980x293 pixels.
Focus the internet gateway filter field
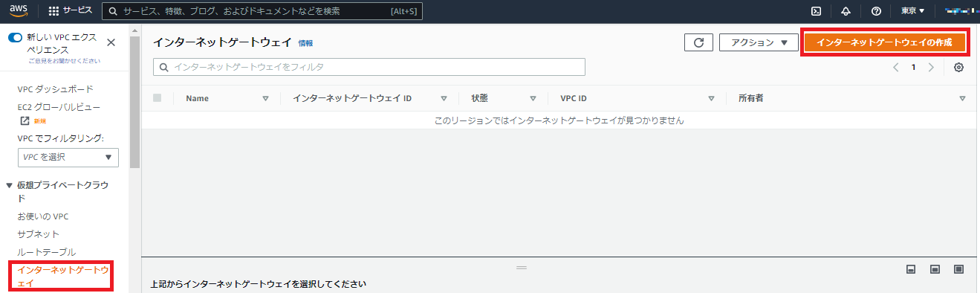pos(369,67)
